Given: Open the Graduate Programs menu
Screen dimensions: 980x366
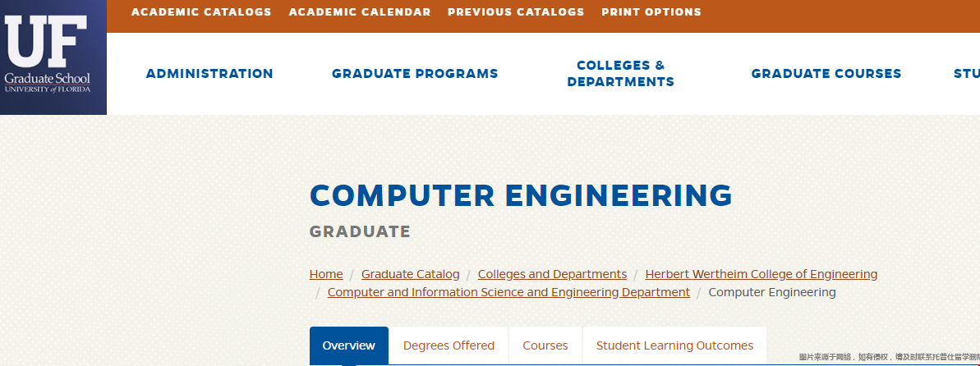Looking at the screenshot, I should coord(415,74).
